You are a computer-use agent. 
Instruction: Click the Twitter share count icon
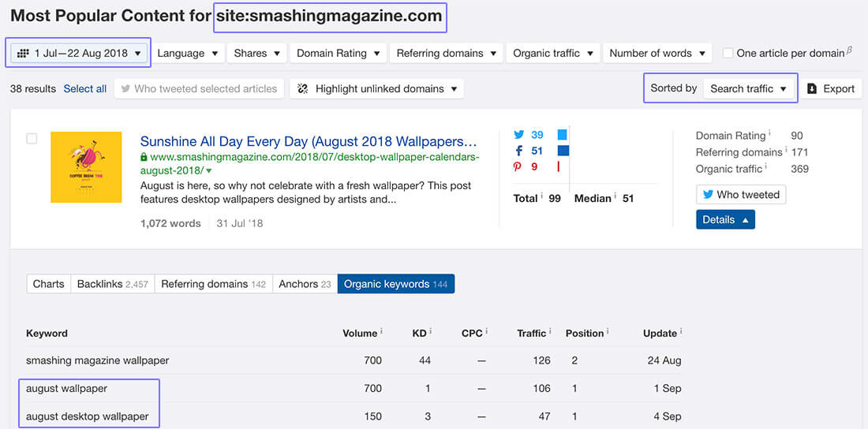point(518,135)
